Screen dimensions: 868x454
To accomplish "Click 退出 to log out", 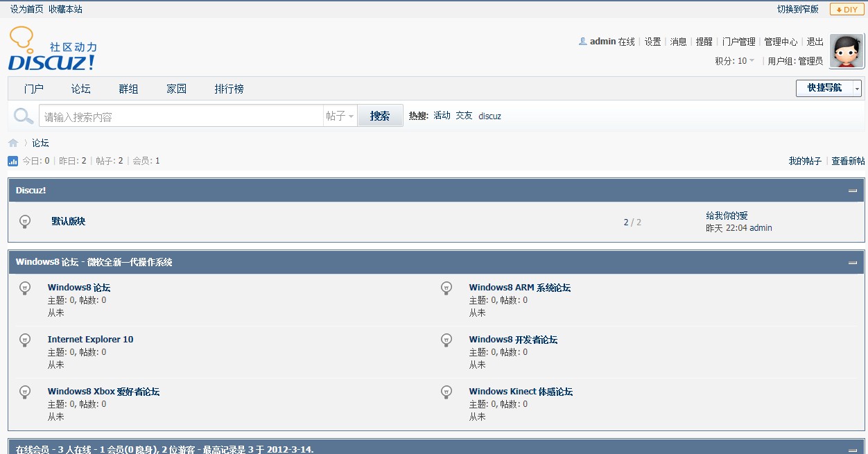I will (815, 42).
